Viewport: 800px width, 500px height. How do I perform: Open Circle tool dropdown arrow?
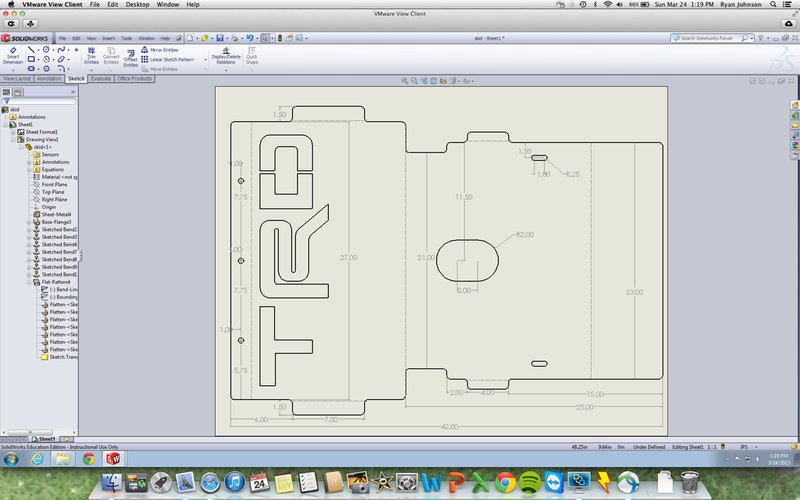(x=54, y=50)
